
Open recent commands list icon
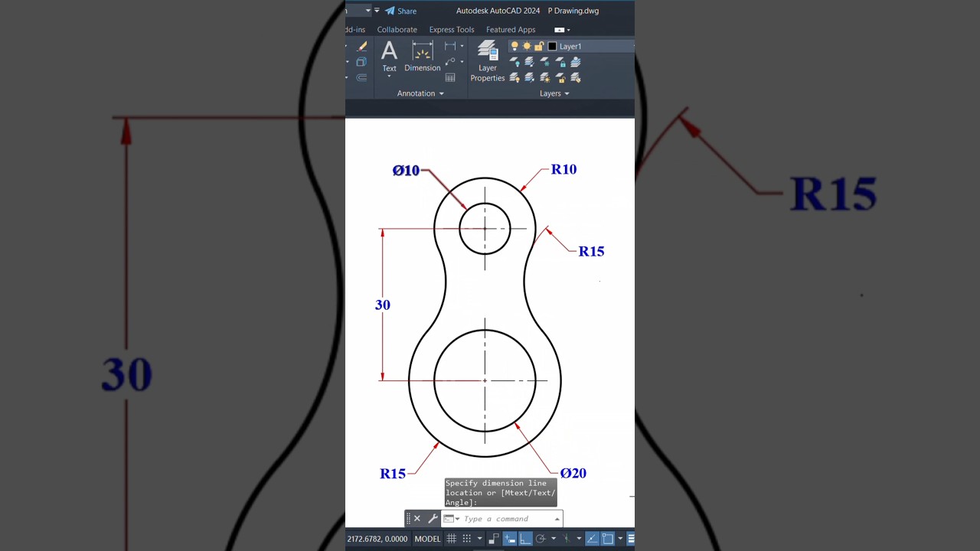pos(449,519)
